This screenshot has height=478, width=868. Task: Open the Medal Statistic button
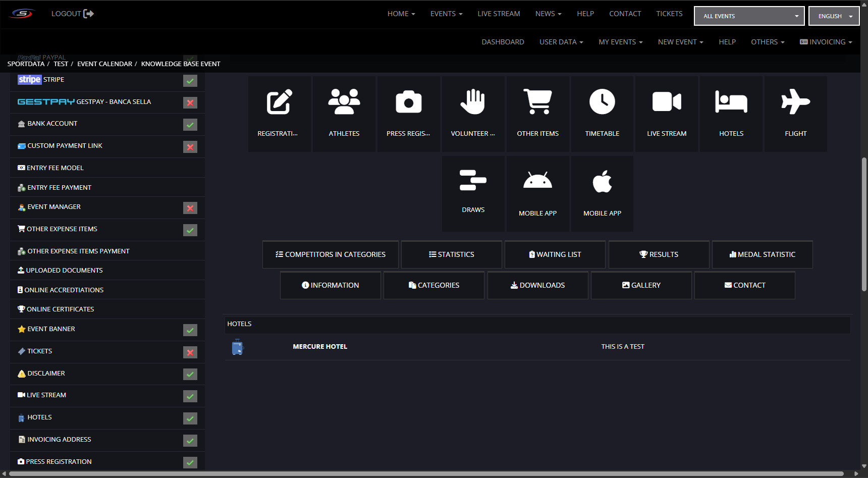pos(763,254)
